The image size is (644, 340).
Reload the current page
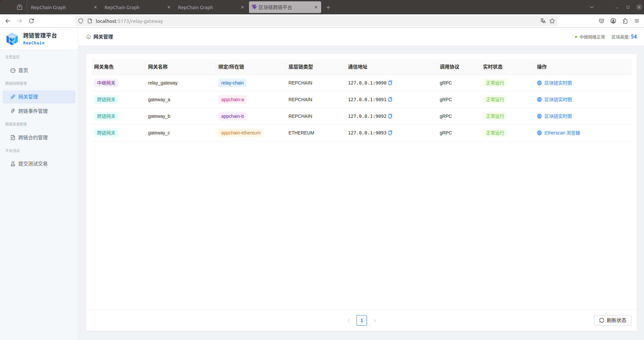31,21
